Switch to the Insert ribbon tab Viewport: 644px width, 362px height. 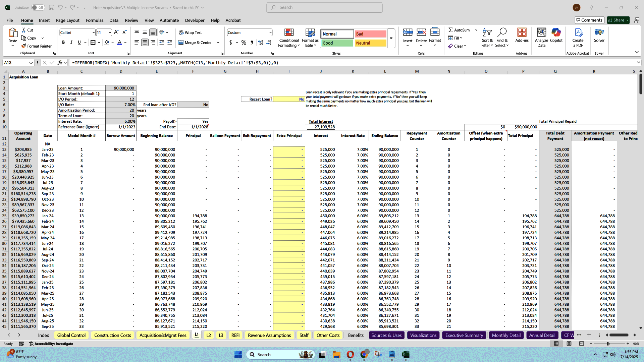[44, 20]
